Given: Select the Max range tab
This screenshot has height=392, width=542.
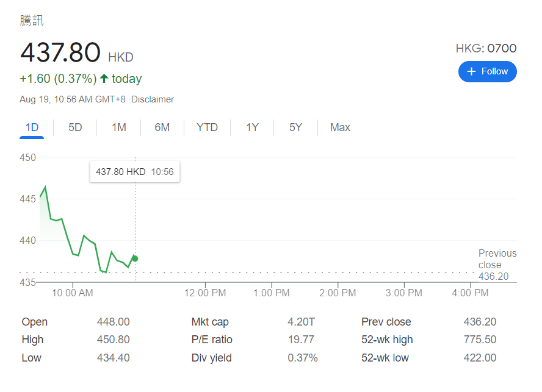Looking at the screenshot, I should pos(340,127).
